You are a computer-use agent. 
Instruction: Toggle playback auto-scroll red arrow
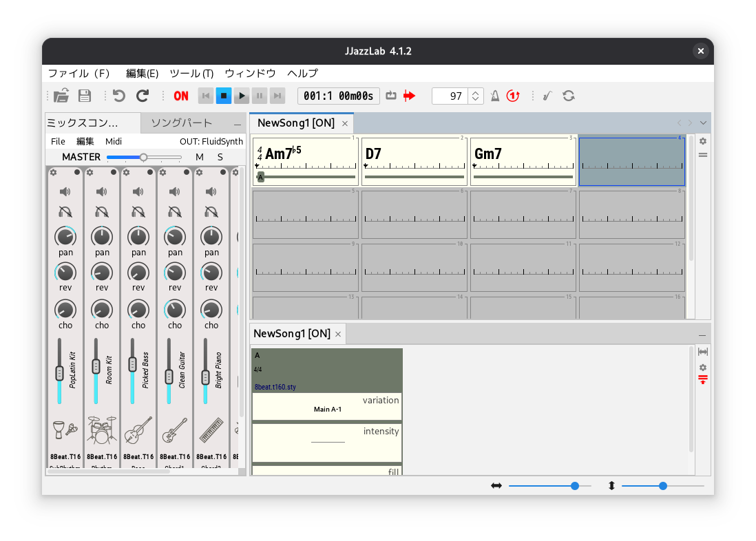[410, 96]
